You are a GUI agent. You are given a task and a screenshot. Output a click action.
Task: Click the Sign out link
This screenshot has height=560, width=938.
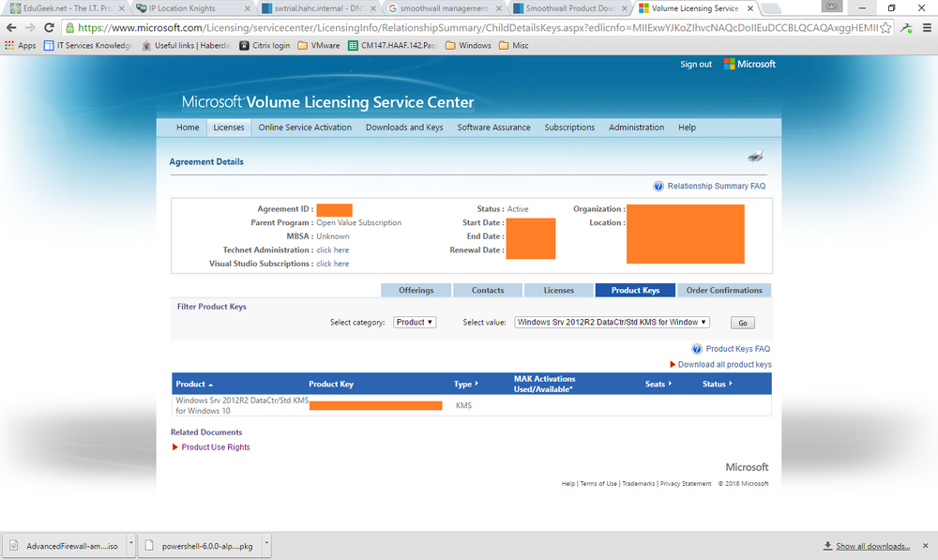click(x=696, y=64)
